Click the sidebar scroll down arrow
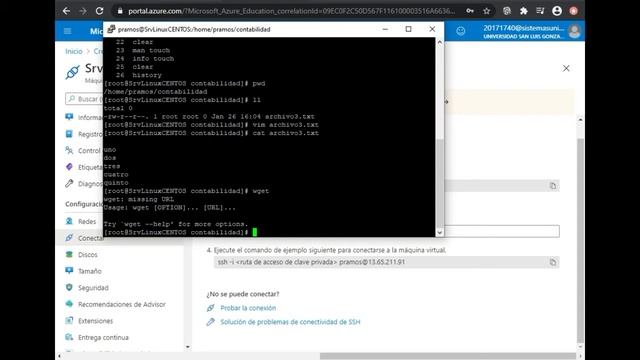Viewport: 640px width, 360px height. [188, 347]
